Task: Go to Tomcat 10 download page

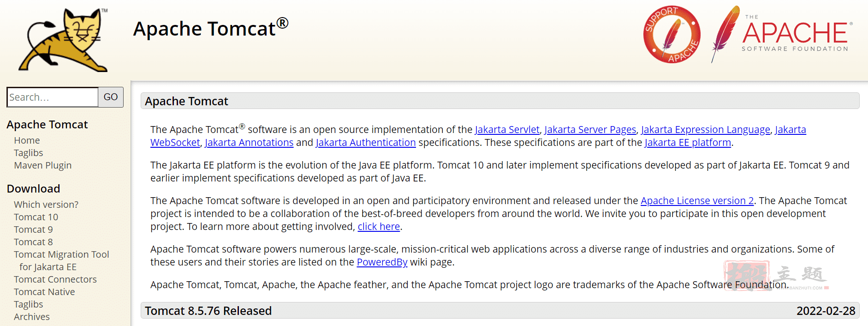Action: [36, 217]
